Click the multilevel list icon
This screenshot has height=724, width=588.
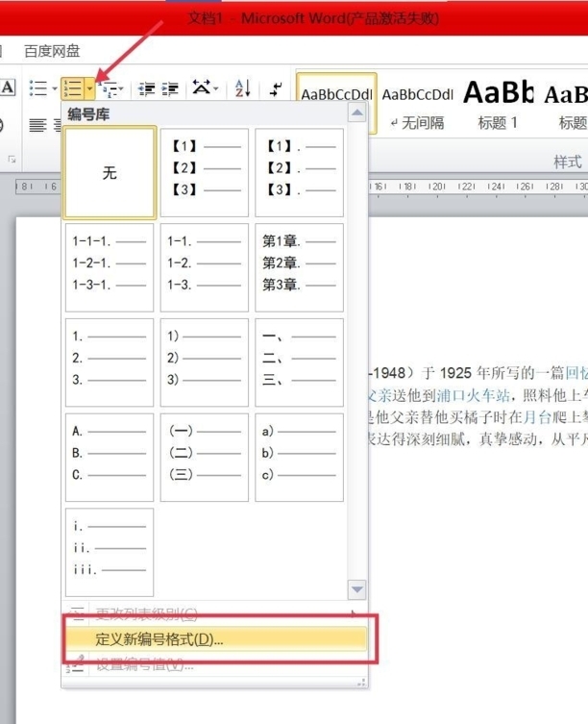tap(109, 88)
